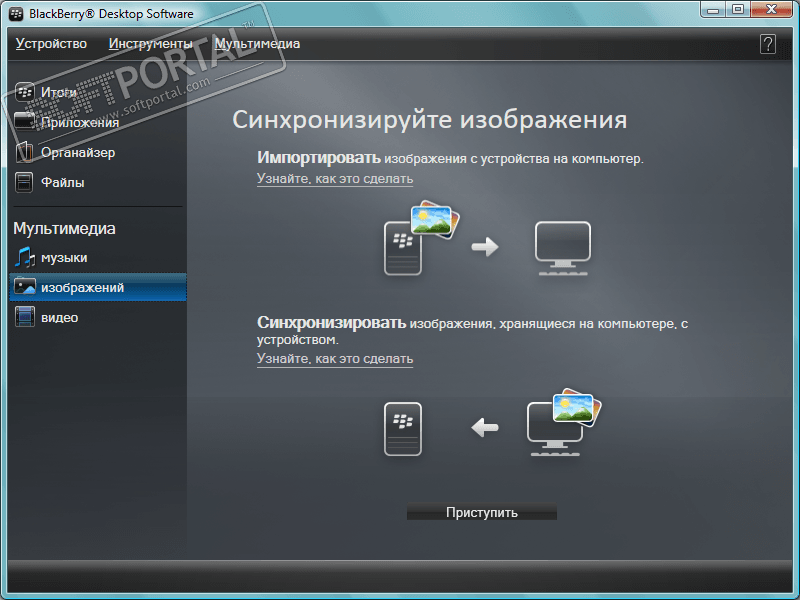Click the изображений picture icon
800x600 pixels.
24,287
